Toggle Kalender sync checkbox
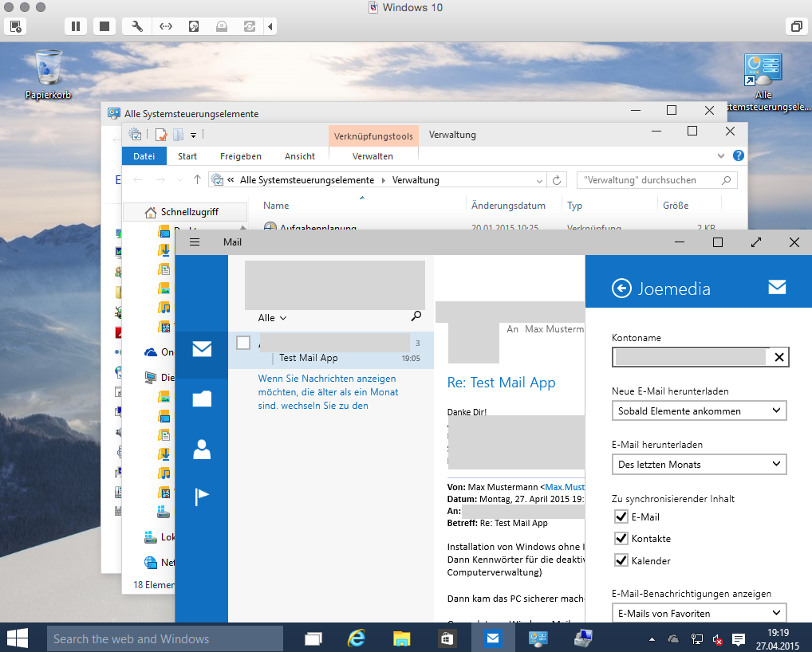The width and height of the screenshot is (812, 652). tap(621, 560)
